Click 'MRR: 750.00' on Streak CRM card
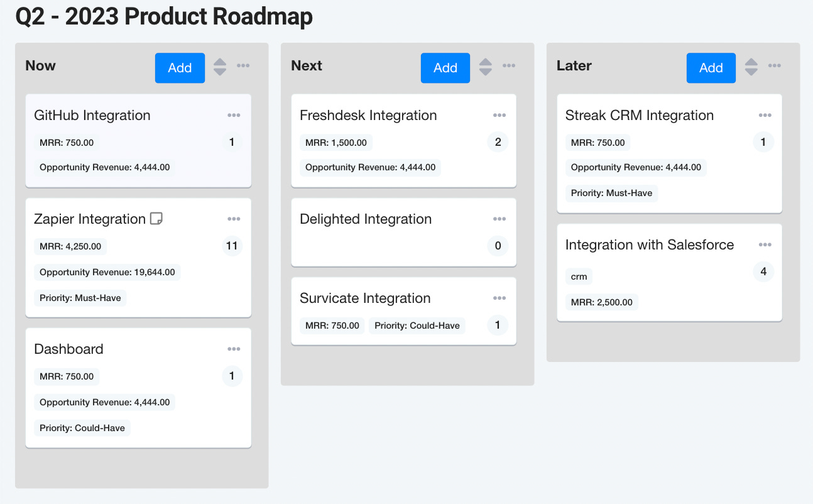 pos(598,143)
